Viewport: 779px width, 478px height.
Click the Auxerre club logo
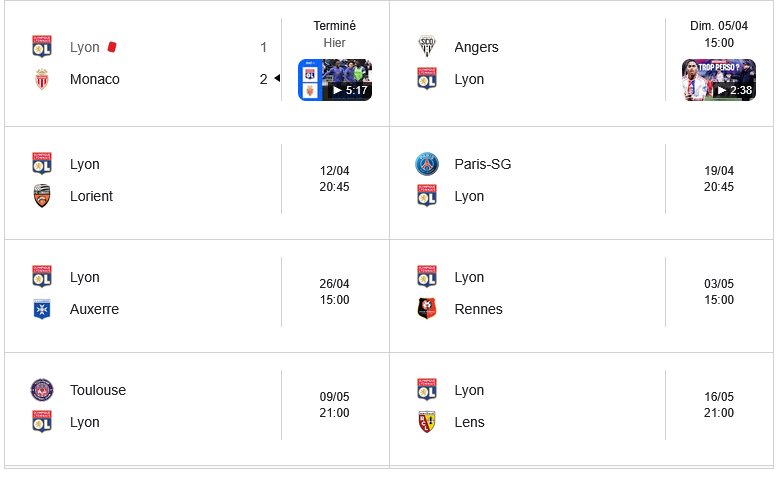[42, 309]
